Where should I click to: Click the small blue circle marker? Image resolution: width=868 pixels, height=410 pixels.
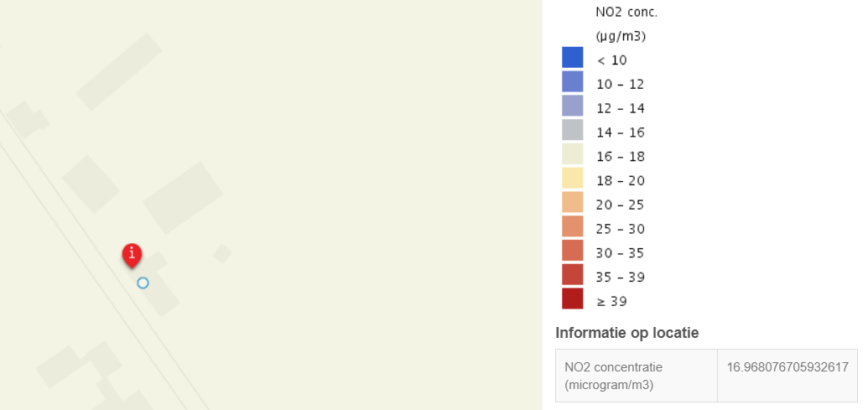point(143,283)
